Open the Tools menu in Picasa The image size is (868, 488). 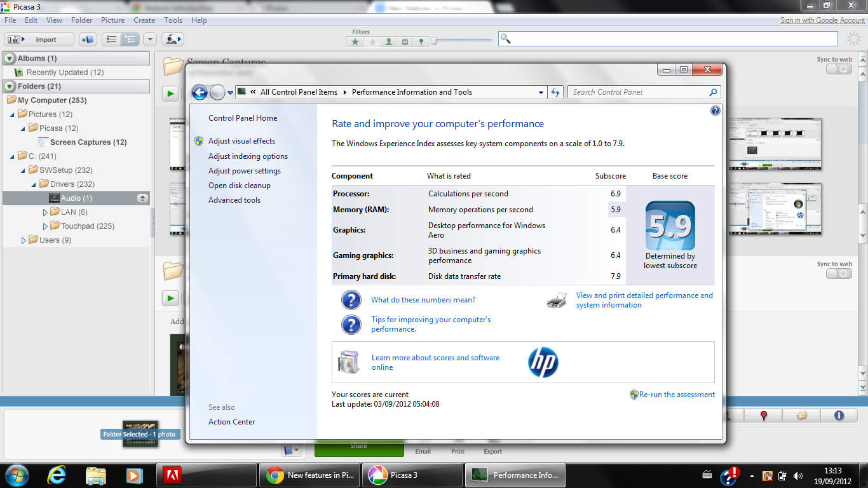[x=173, y=20]
